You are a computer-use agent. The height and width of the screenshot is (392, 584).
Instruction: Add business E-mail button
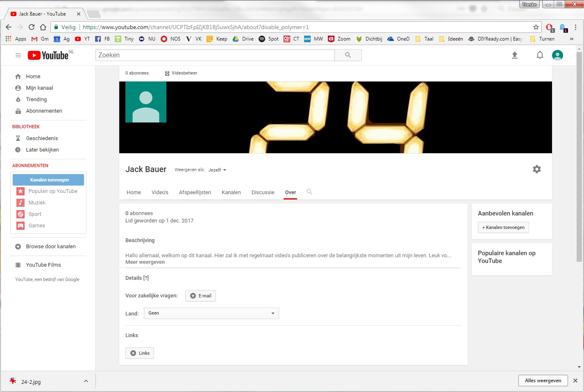click(x=200, y=296)
